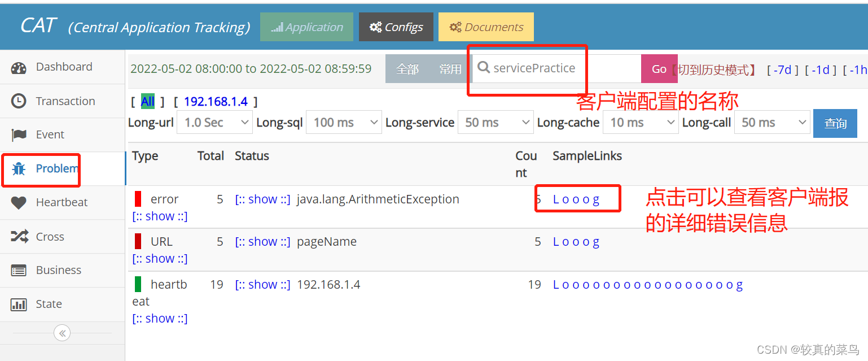
Task: Go to the Dashboard menu item
Action: (x=62, y=67)
